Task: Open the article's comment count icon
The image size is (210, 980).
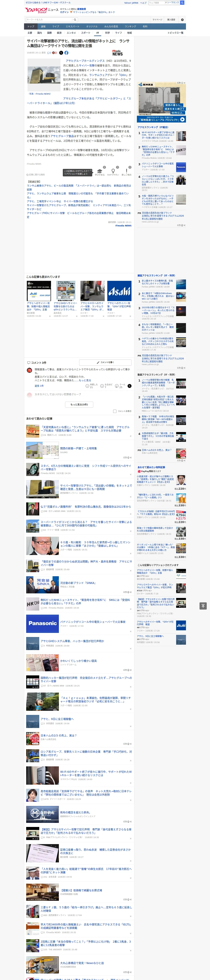Action: (49, 53)
